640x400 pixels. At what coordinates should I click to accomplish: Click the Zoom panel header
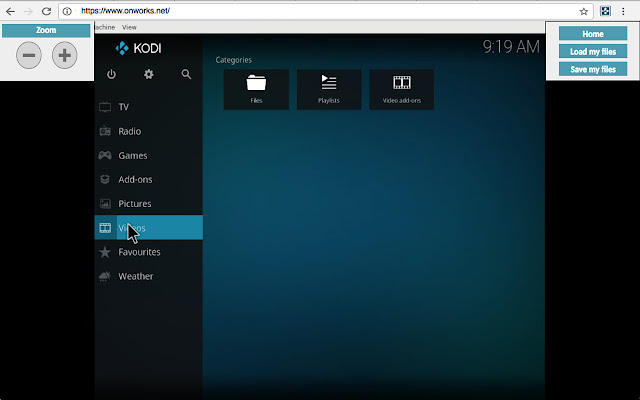click(x=46, y=31)
